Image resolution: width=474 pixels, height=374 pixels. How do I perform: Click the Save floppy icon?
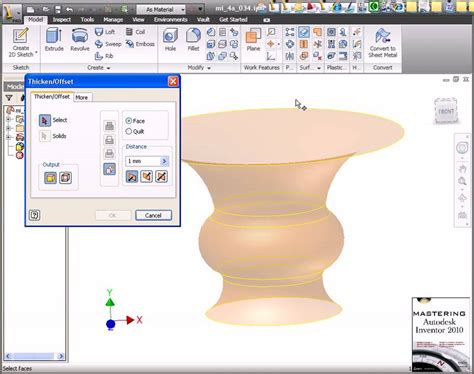point(58,9)
